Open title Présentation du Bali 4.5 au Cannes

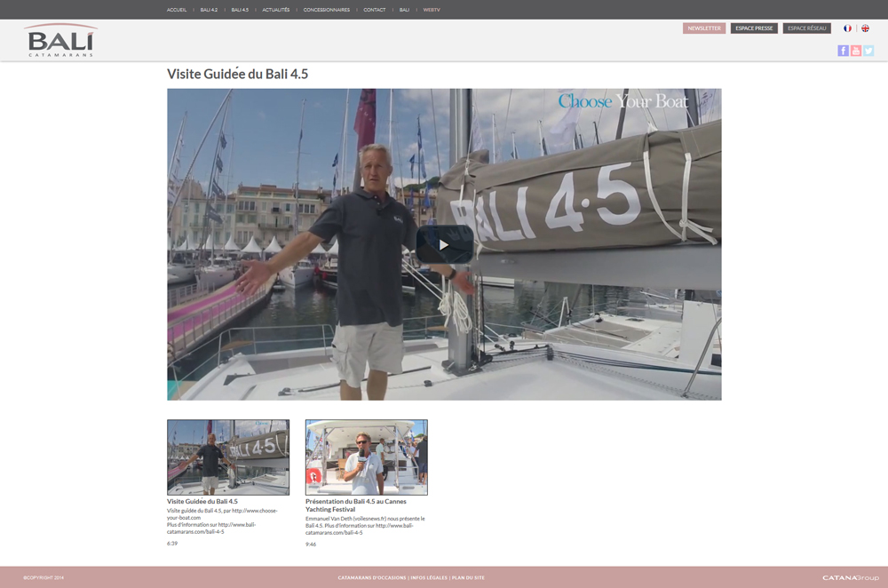[x=356, y=505]
